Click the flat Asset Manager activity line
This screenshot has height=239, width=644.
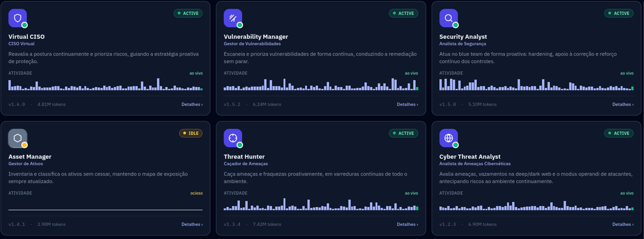(105, 209)
